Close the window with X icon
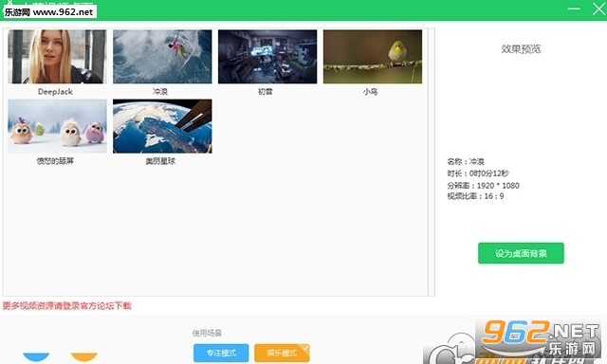Image resolution: width=607 pixels, height=364 pixels. point(598,9)
